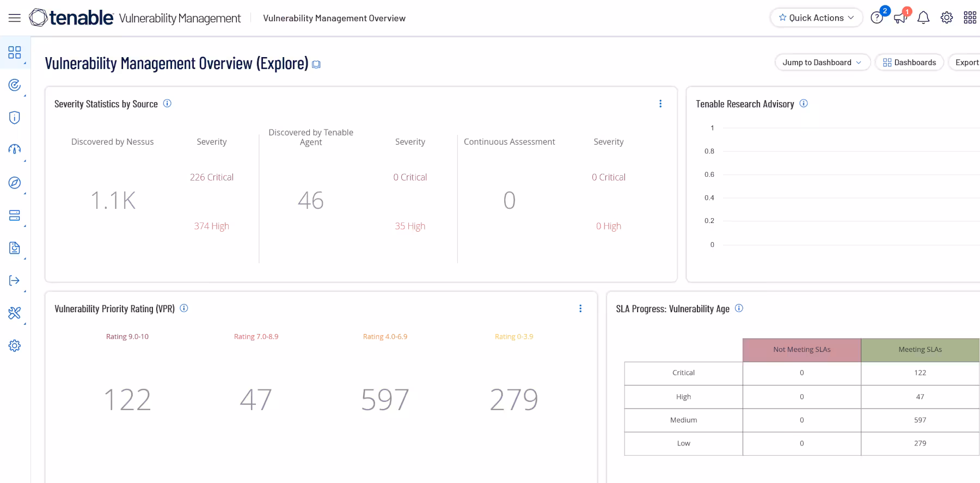Click the 597 Meeting SLAs Medium cell
This screenshot has width=980, height=483.
point(920,420)
